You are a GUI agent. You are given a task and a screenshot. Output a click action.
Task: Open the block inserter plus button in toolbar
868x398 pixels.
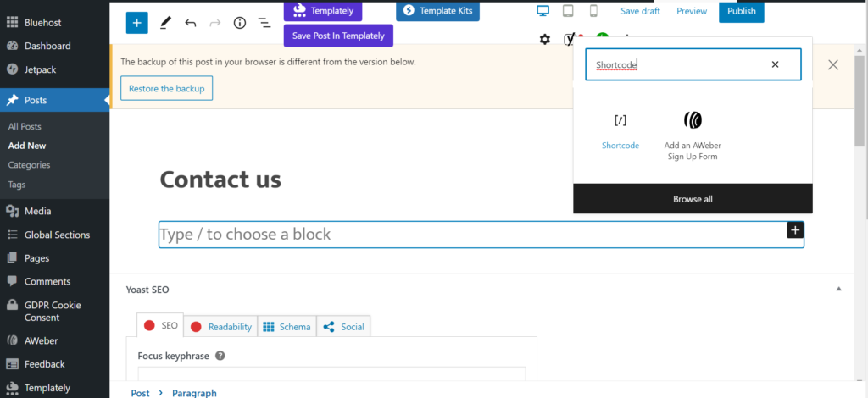136,23
